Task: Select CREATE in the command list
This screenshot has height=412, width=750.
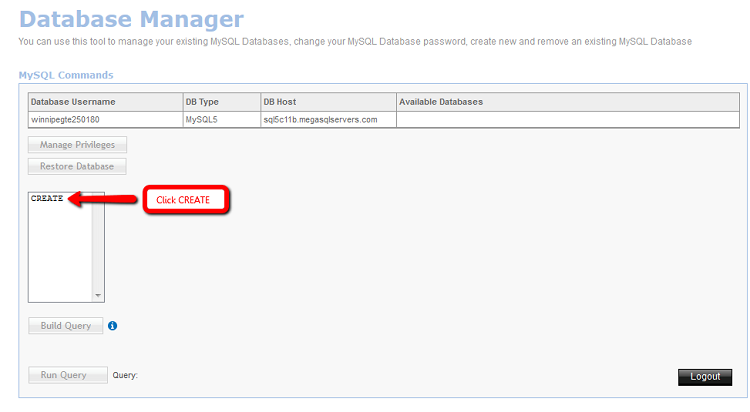Action: coord(47,198)
